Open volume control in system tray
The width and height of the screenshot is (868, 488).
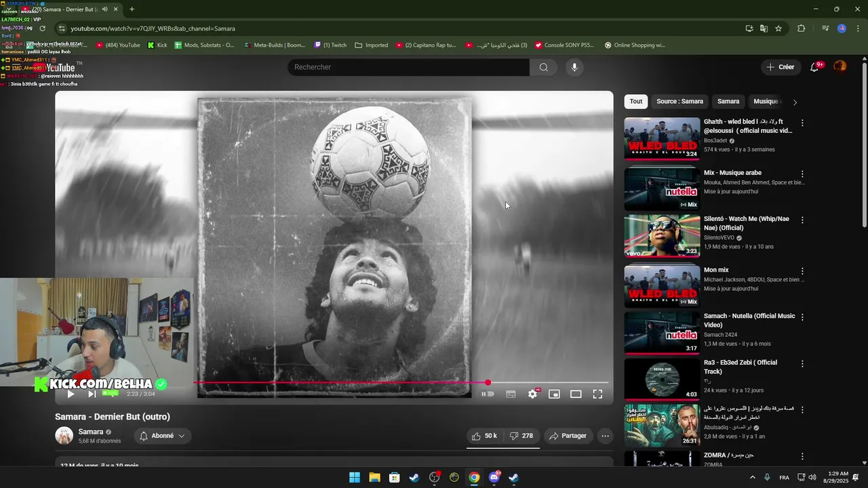812,478
